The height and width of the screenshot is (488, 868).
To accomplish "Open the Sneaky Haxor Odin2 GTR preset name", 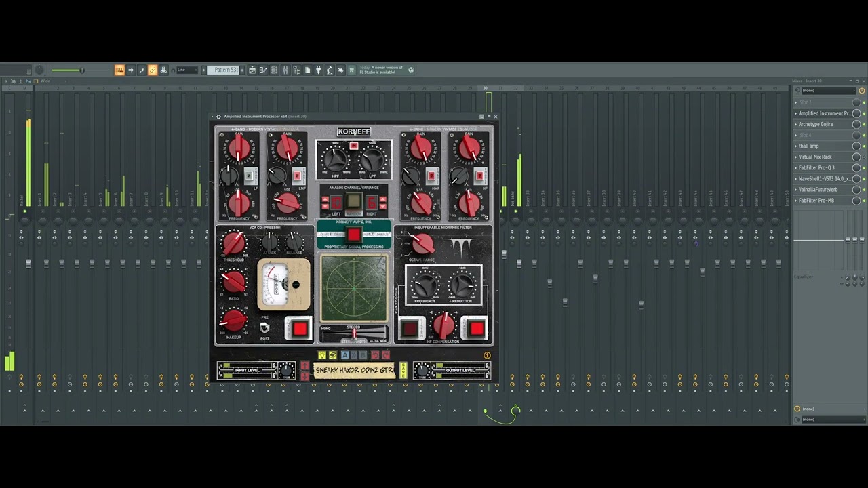I will 355,371.
